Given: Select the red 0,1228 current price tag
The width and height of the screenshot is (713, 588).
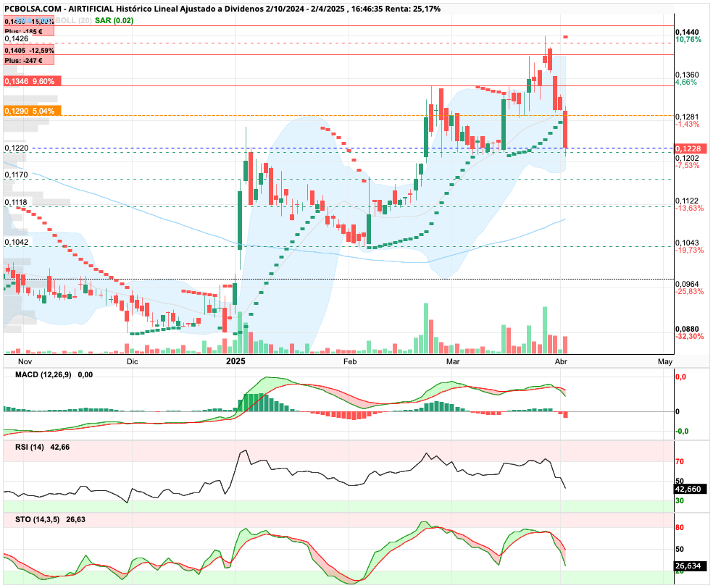Looking at the screenshot, I should pyautogui.click(x=691, y=148).
